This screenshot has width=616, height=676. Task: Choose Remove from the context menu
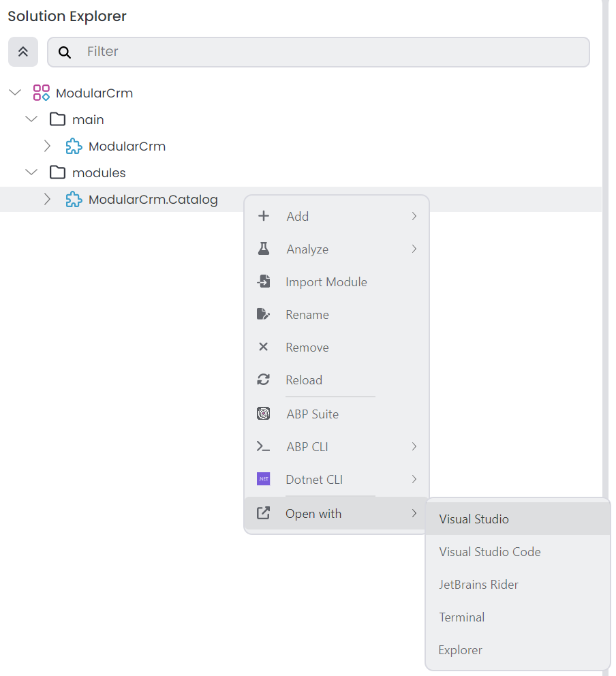(x=307, y=347)
